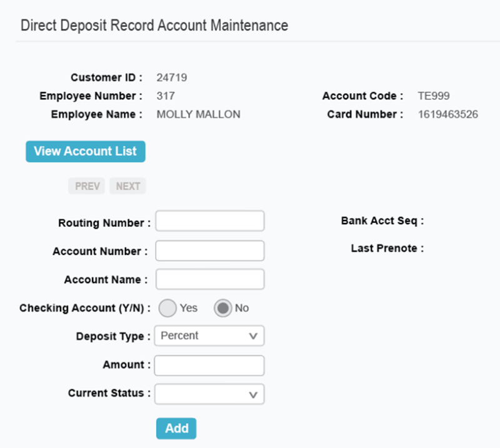Click the Direct Deposit Record Account Maintenance title
Viewport: 500px width, 448px height.
click(154, 25)
